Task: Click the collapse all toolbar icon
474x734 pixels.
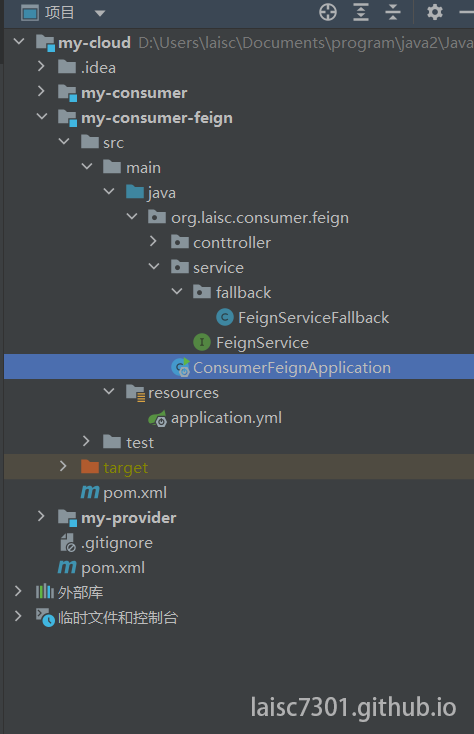Action: (393, 12)
